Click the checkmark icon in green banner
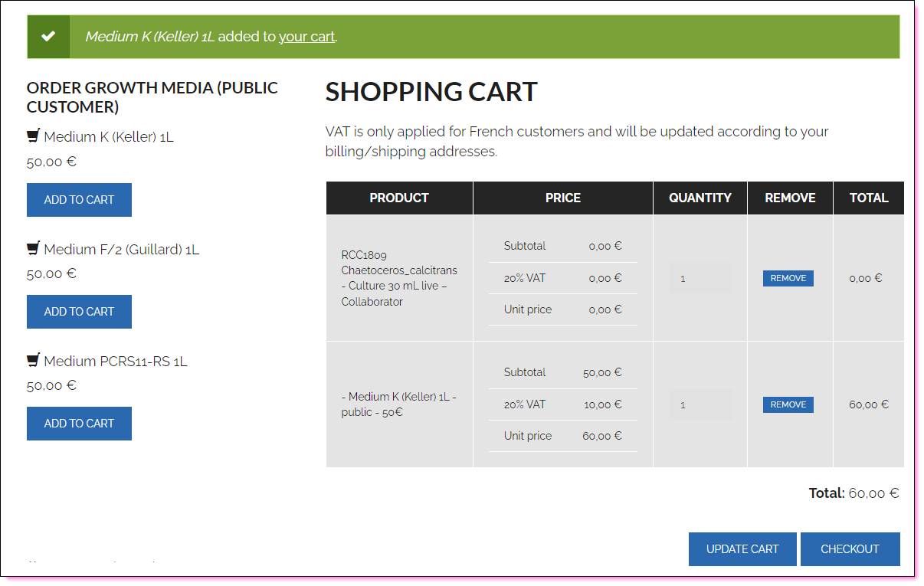The width and height of the screenshot is (924, 586). click(48, 36)
